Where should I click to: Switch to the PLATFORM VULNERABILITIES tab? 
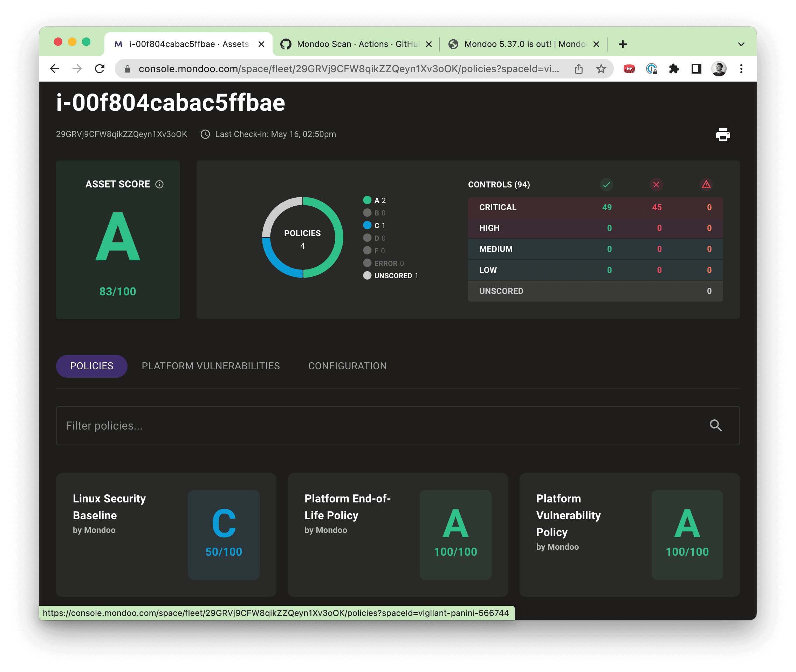pyautogui.click(x=211, y=366)
